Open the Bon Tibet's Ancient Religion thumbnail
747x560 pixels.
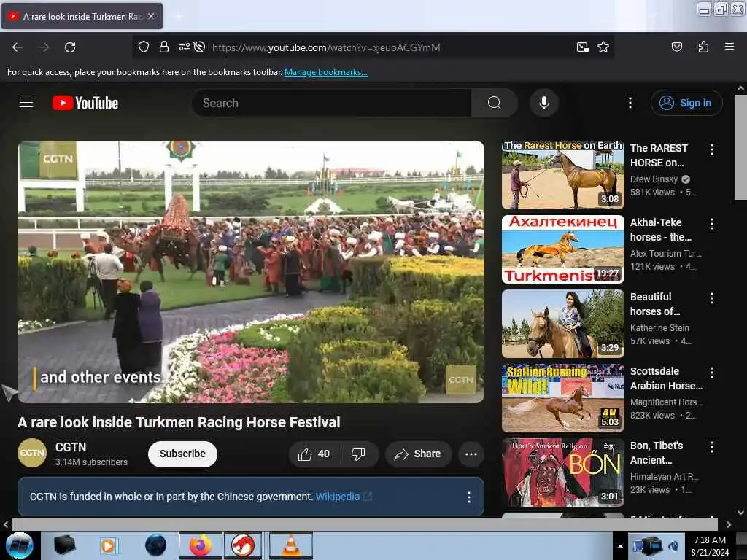562,472
